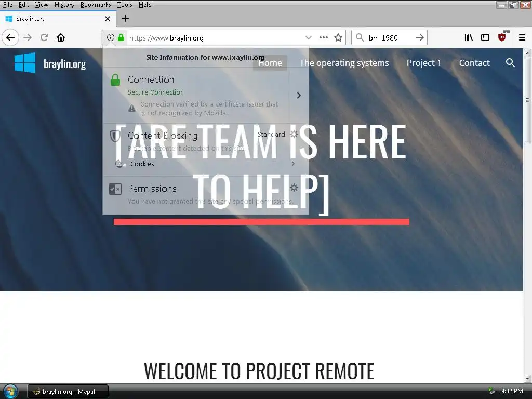532x399 pixels.
Task: Bookmark this page with the star
Action: (338, 37)
